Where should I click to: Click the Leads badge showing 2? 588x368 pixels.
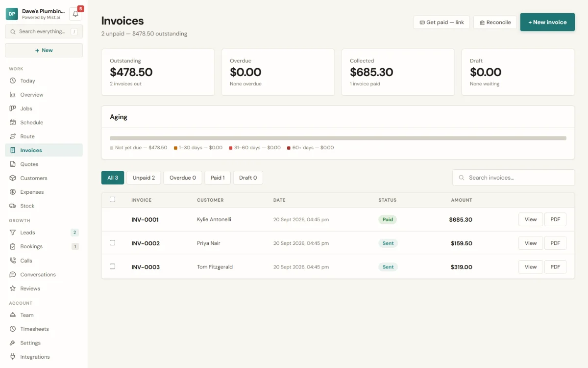coord(74,233)
